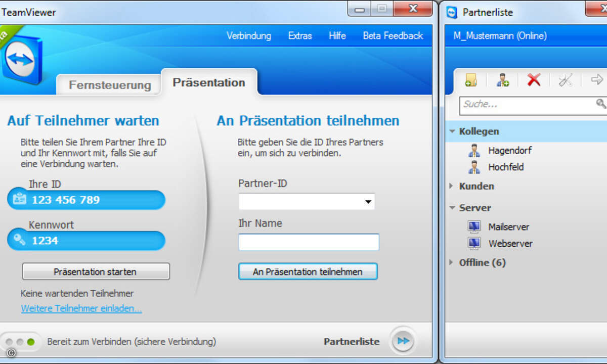Image resolution: width=607 pixels, height=364 pixels.
Task: Minimize the TeamViewer window
Action: (360, 8)
